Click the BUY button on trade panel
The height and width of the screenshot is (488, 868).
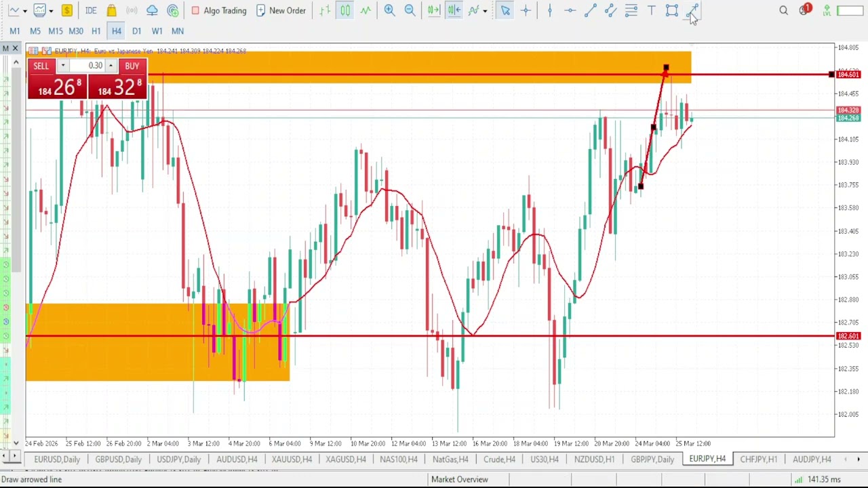click(132, 66)
